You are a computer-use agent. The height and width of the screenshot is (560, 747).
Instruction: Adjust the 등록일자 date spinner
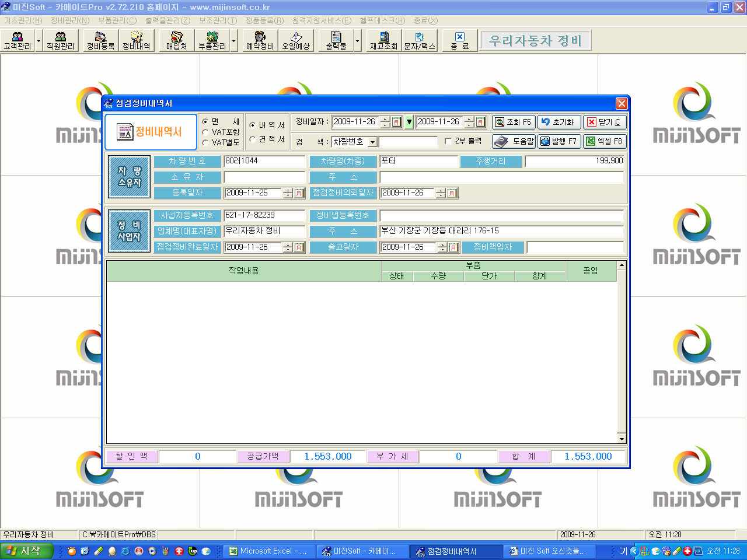click(288, 193)
